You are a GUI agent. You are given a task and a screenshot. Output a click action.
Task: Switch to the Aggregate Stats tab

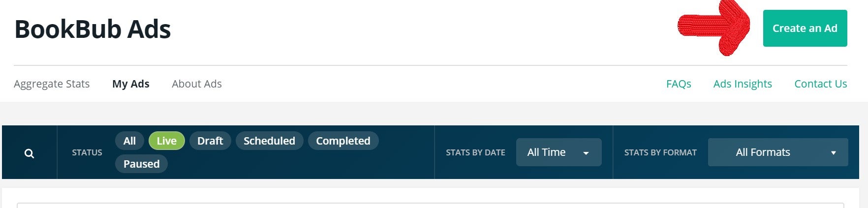[52, 84]
